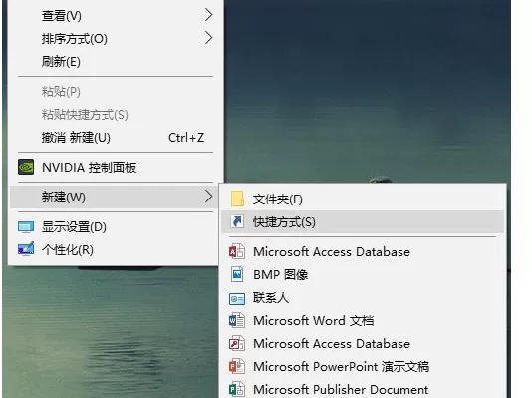Expand the arrow beside 排序方式(O)
532x398 pixels.
tap(209, 38)
